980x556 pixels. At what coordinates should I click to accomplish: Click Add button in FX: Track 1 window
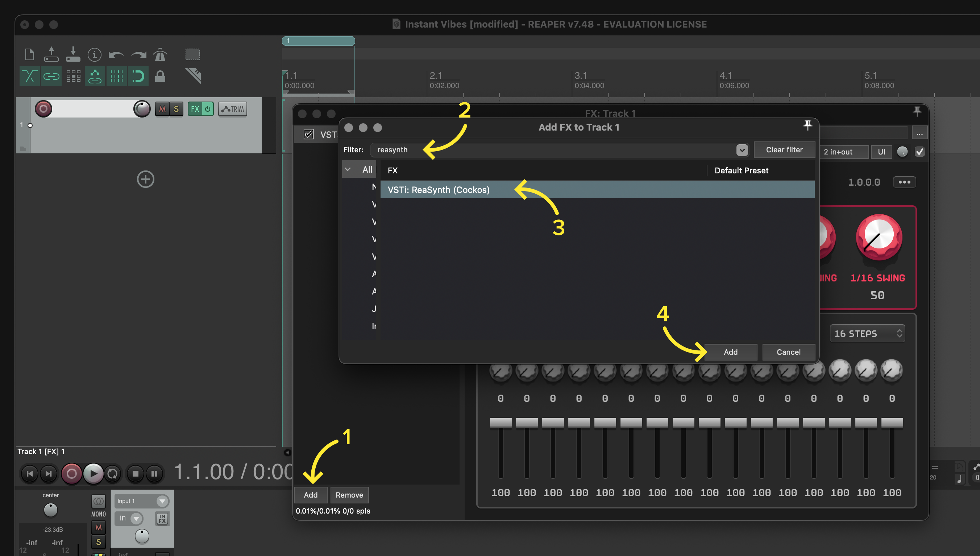click(311, 495)
